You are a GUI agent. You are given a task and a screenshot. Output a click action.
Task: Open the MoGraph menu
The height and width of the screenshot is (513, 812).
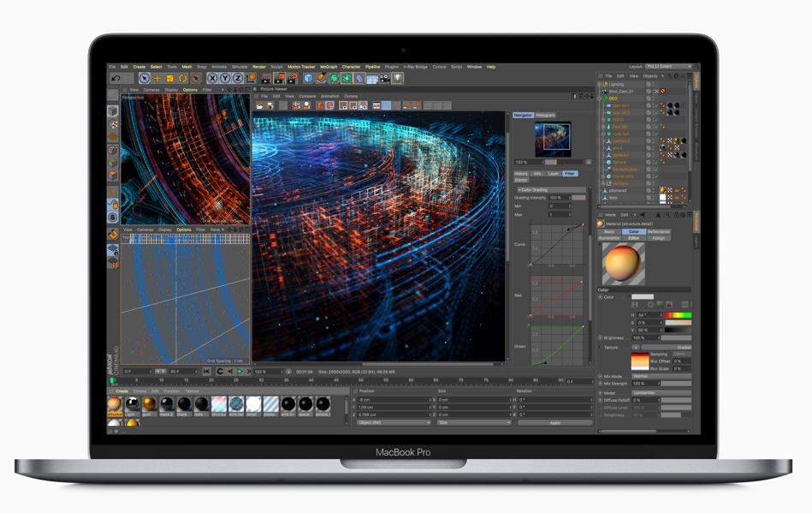[x=329, y=67]
